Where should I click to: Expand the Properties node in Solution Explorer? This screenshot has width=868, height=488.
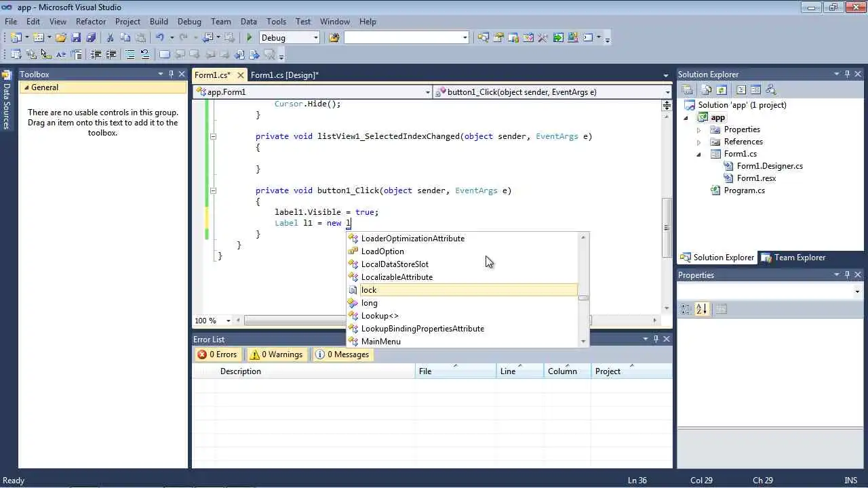pyautogui.click(x=699, y=129)
